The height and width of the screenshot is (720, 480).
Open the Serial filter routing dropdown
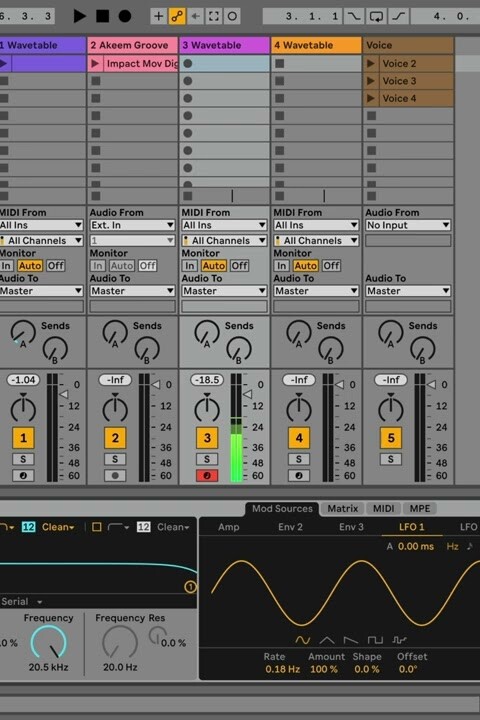click(22, 602)
